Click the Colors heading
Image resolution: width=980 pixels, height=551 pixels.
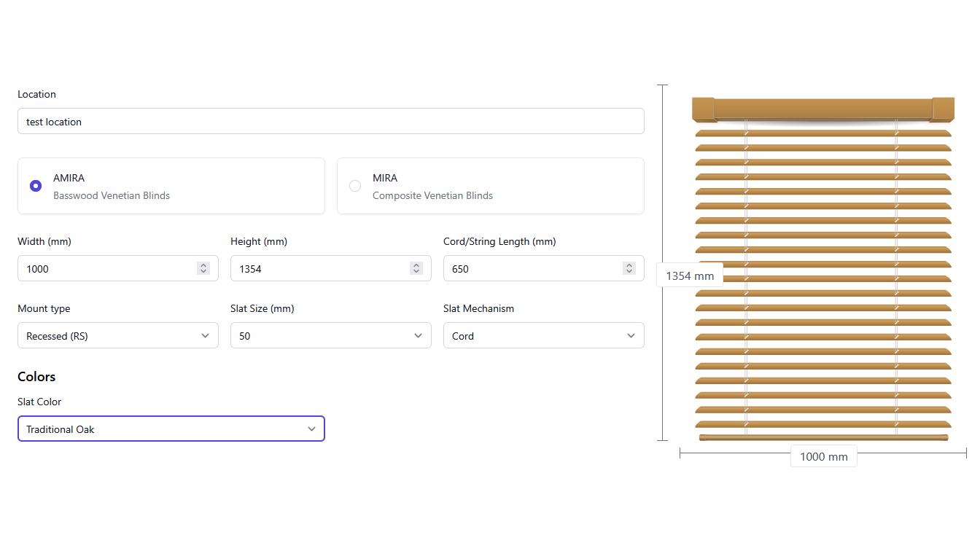pos(36,377)
